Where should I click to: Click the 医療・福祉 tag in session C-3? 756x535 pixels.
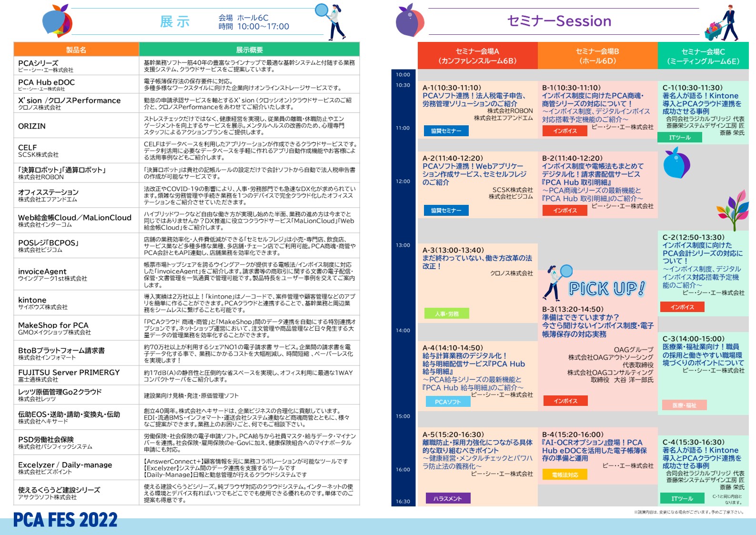684,405
